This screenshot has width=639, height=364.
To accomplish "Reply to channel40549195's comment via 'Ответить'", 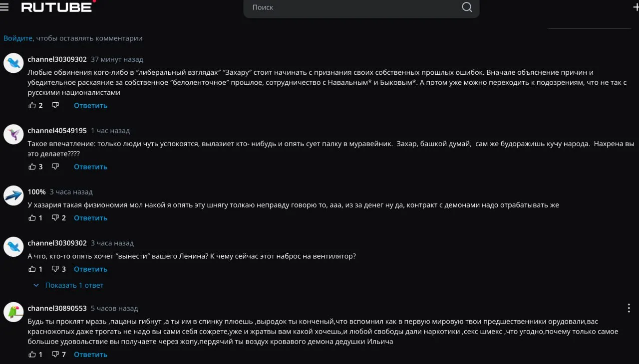I will point(90,167).
